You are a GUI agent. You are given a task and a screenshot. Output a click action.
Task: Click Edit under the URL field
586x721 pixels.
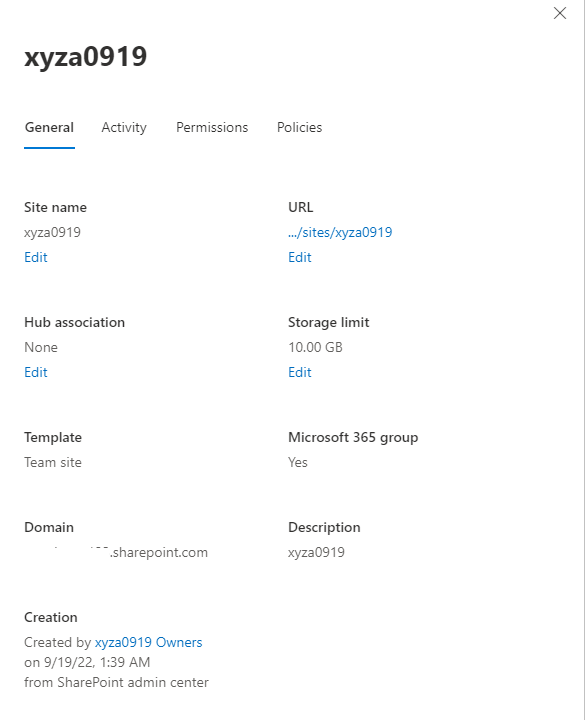[x=299, y=257]
